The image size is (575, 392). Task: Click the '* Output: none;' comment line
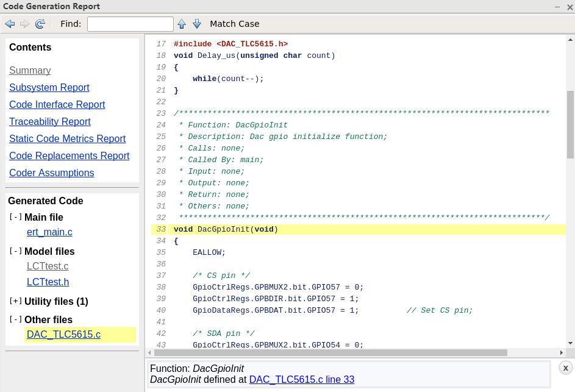tap(214, 183)
